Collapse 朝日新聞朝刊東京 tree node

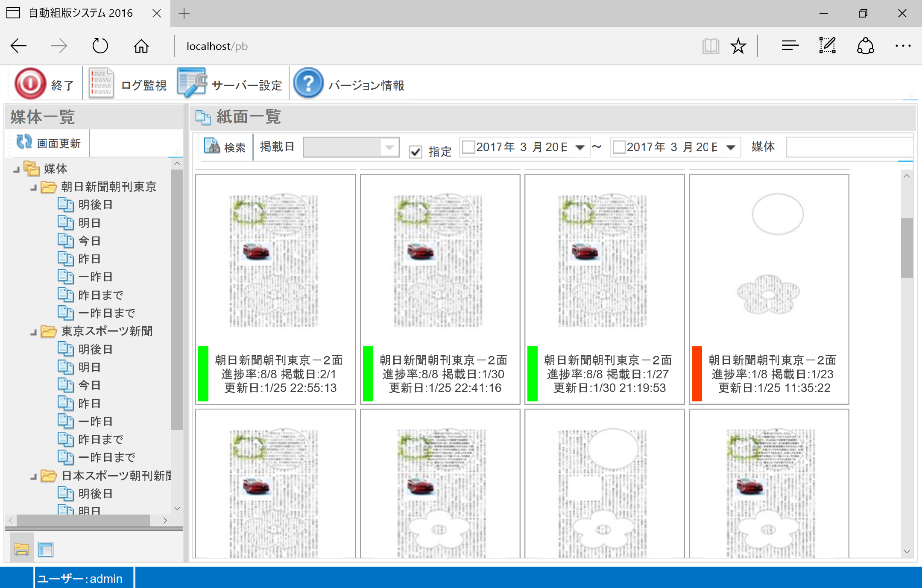pyautogui.click(x=34, y=188)
